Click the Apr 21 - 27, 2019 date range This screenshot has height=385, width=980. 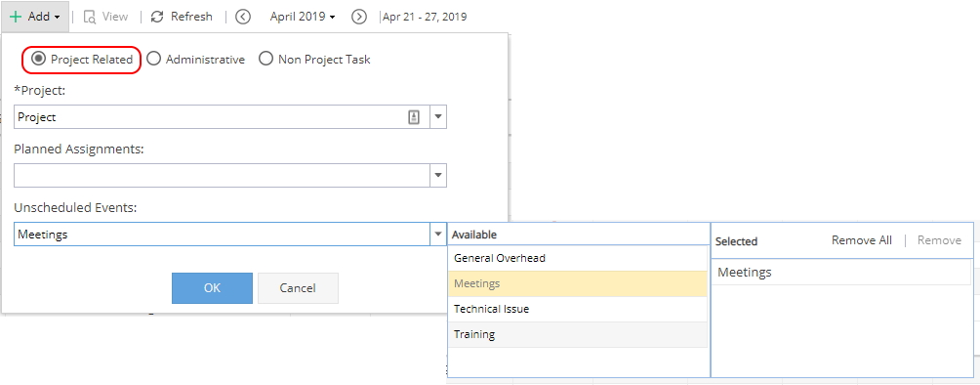[x=425, y=17]
